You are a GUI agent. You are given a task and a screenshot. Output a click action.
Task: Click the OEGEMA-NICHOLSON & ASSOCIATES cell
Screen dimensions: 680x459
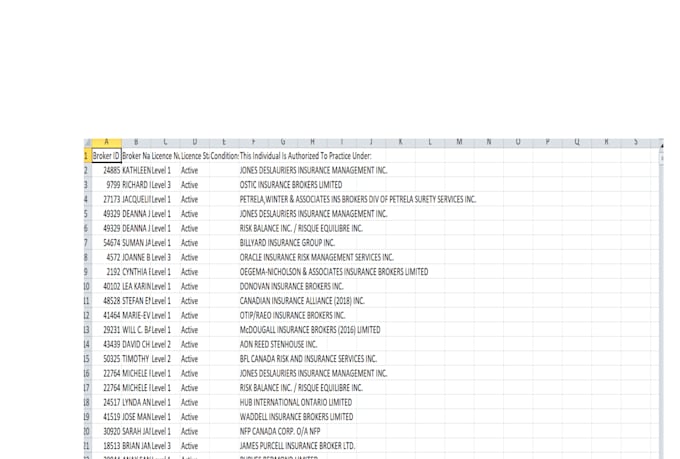(x=334, y=272)
